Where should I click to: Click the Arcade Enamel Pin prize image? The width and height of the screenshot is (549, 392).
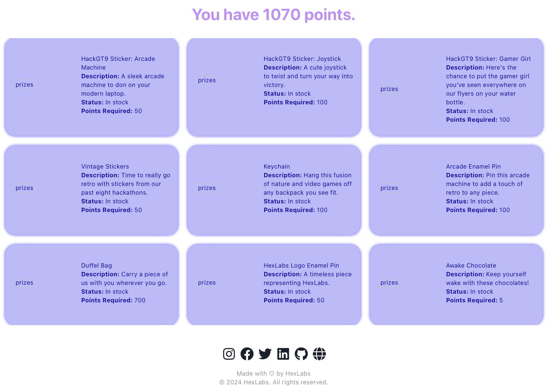pyautogui.click(x=390, y=188)
